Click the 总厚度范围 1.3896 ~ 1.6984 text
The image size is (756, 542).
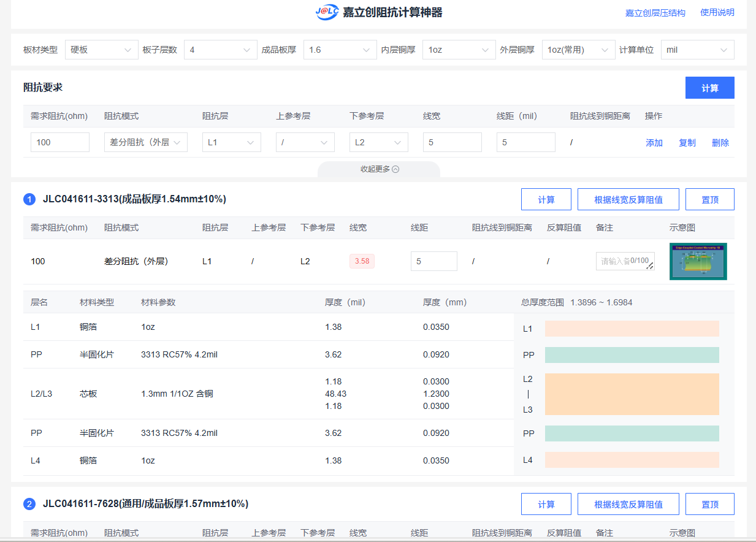pos(576,302)
